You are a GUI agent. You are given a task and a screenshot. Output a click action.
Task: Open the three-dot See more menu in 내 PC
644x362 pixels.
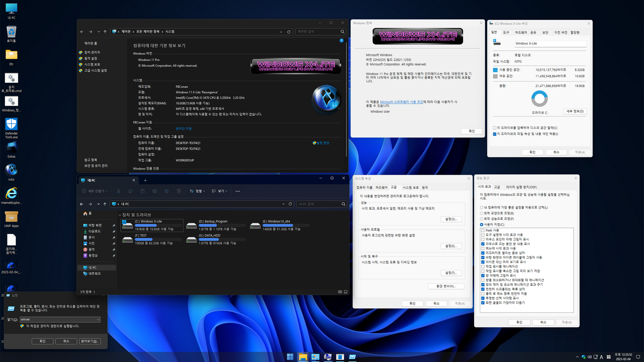point(238,191)
